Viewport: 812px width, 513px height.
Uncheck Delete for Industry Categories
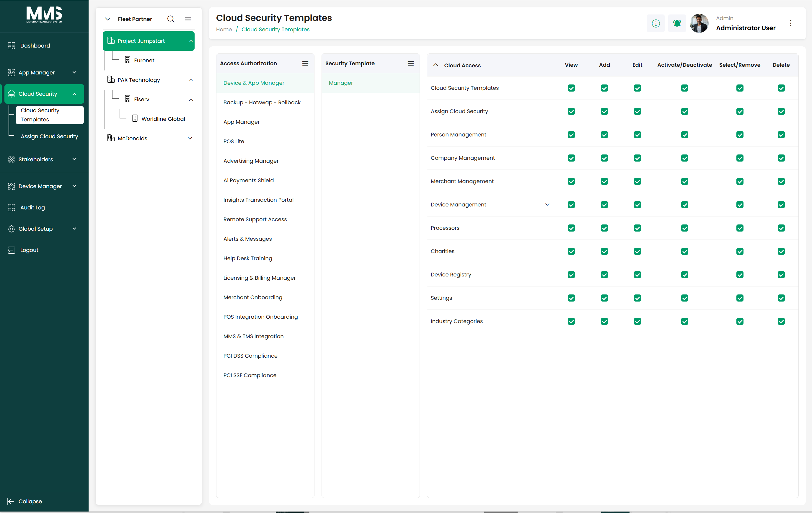pos(781,321)
